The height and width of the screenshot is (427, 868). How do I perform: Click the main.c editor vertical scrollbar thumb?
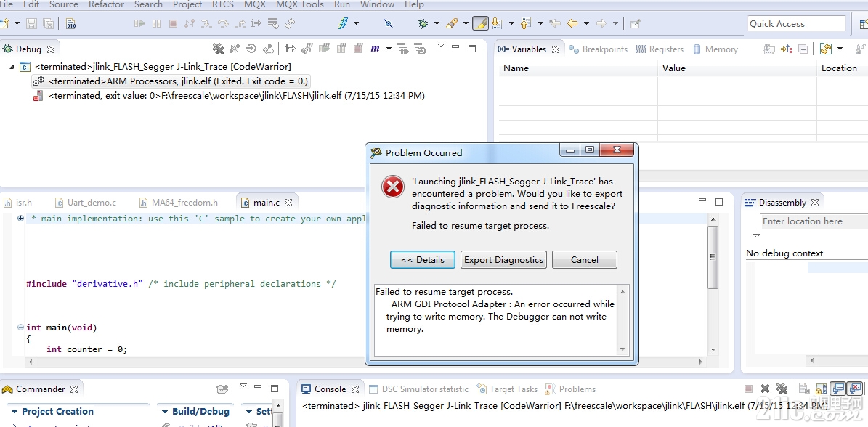coord(713,256)
